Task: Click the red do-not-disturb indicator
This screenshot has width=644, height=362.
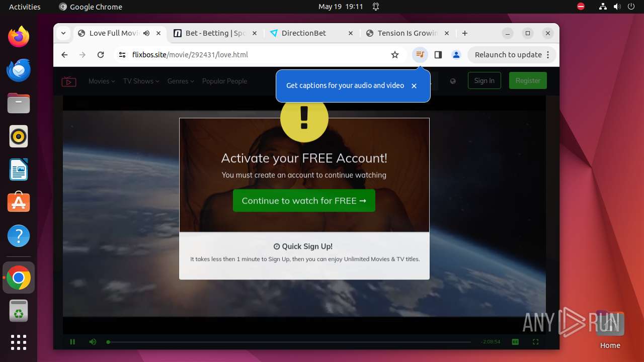Action: tap(581, 7)
